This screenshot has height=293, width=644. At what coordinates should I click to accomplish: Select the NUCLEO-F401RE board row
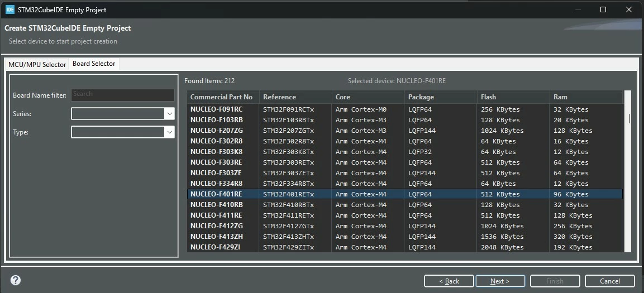coord(404,194)
